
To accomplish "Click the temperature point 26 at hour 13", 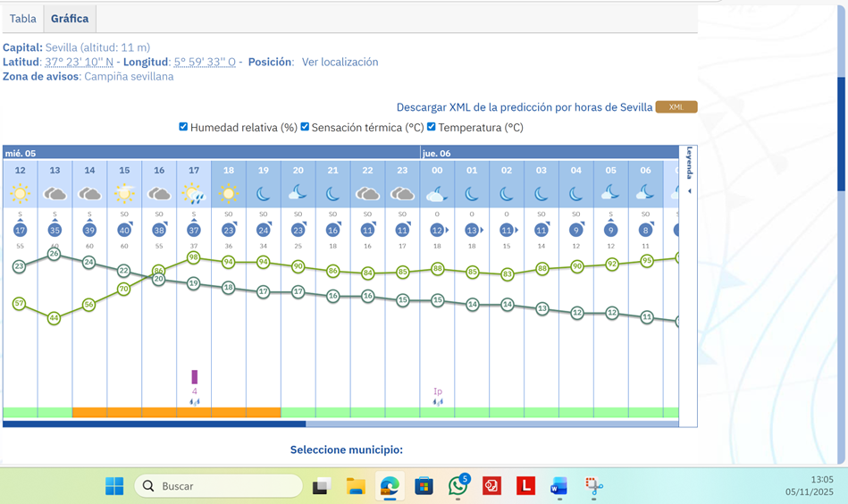I will click(54, 254).
